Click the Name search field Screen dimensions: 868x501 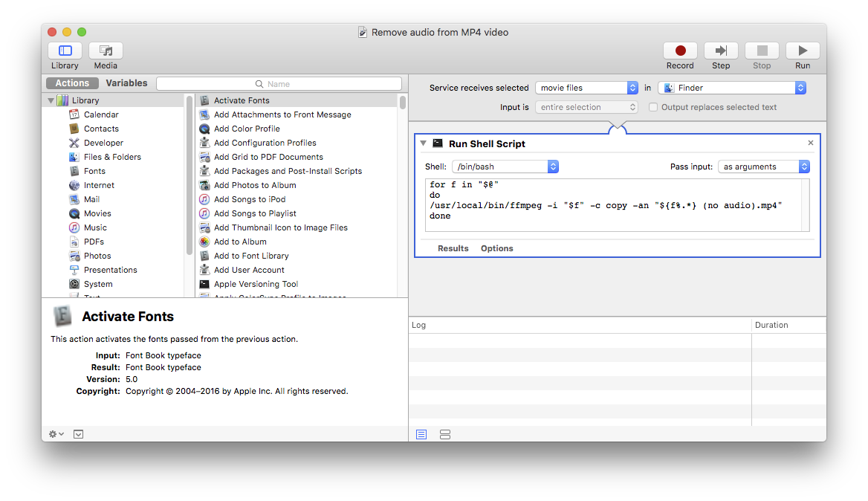(x=279, y=83)
